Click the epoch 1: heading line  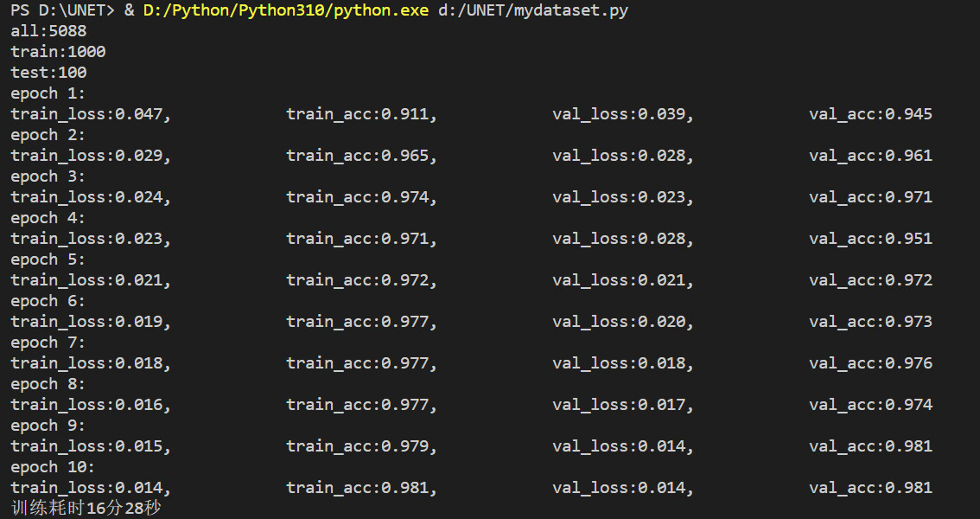[x=48, y=93]
